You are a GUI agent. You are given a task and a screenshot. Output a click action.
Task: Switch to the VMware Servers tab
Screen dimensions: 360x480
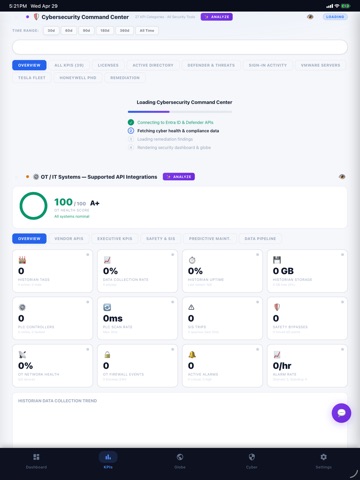pos(320,65)
